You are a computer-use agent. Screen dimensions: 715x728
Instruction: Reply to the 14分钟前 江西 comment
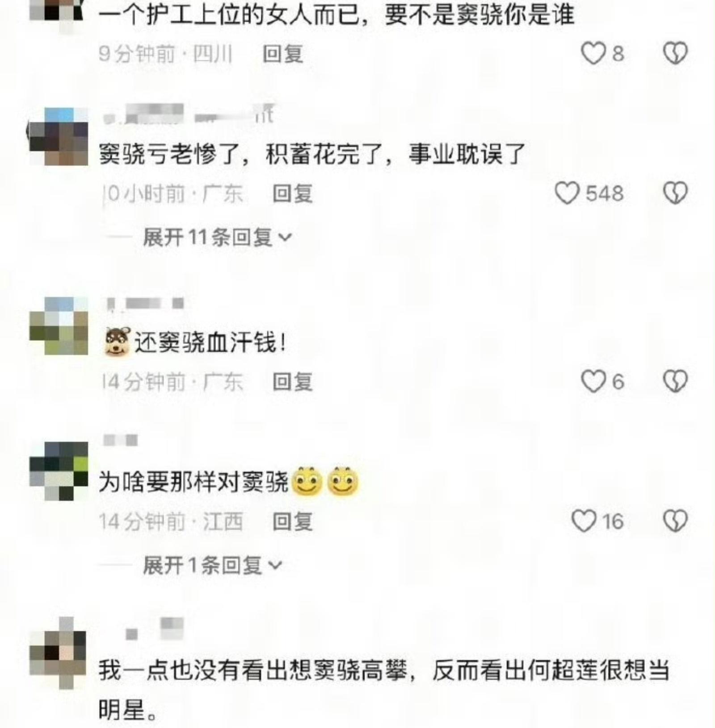pos(293,521)
